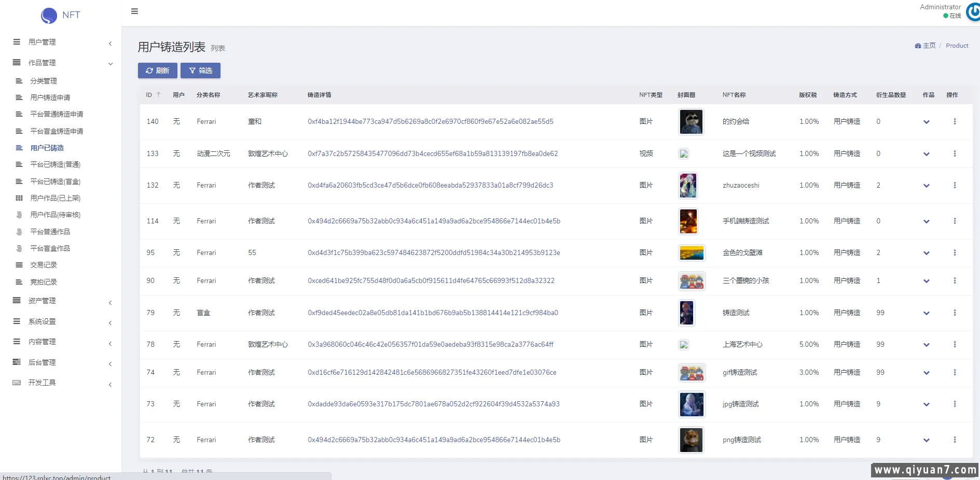This screenshot has width=980, height=480.
Task: Open 交易记录 in the sidebar
Action: click(x=44, y=265)
